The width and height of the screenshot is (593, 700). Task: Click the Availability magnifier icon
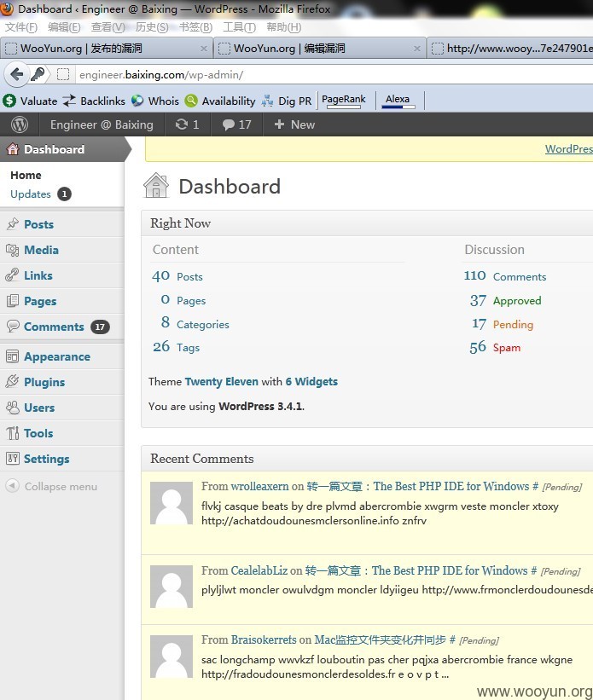(191, 101)
